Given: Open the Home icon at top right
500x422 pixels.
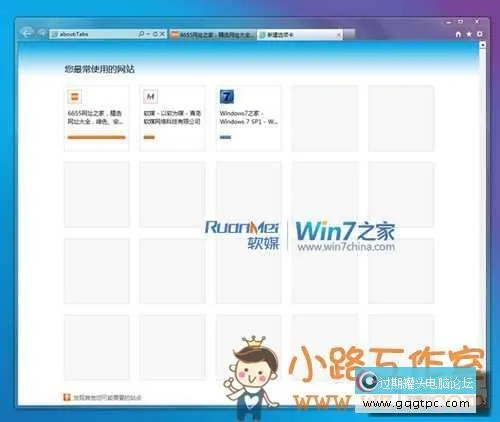Looking at the screenshot, I should [458, 34].
